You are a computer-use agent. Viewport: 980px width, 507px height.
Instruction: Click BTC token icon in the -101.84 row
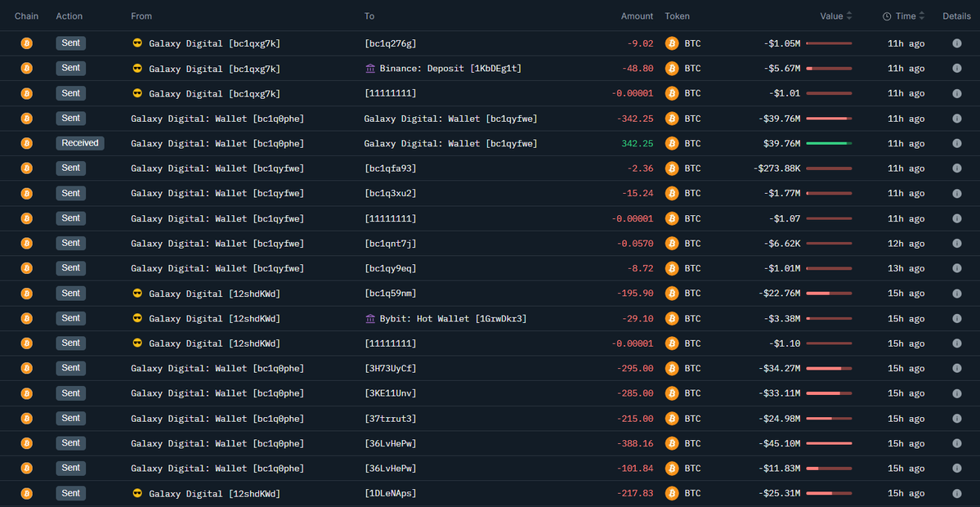672,469
